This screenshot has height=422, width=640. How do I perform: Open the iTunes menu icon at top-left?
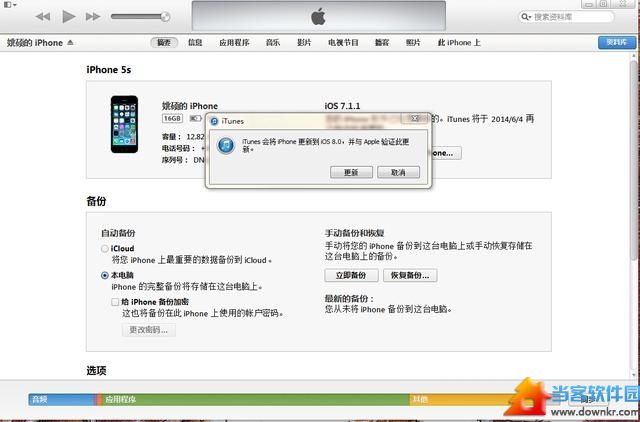pos(10,5)
